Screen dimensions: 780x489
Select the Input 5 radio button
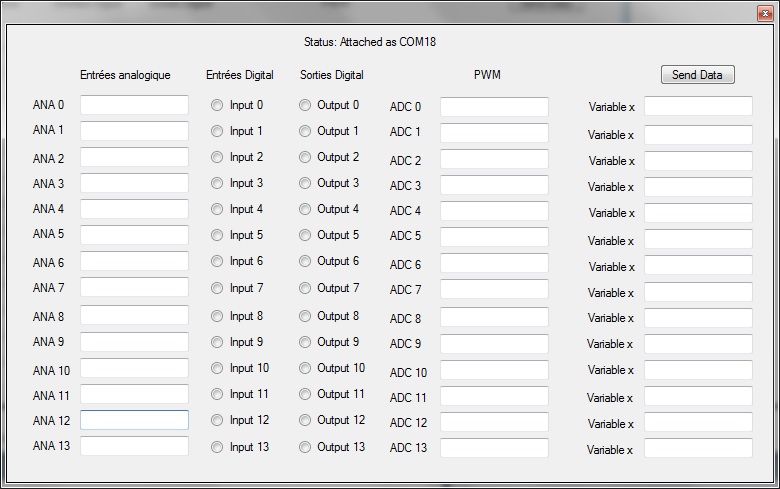(x=217, y=236)
